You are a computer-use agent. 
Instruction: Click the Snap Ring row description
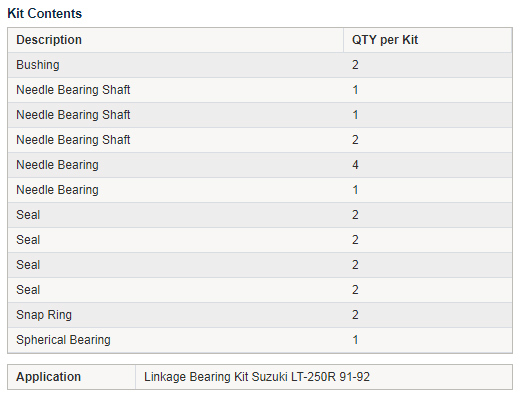(44, 315)
